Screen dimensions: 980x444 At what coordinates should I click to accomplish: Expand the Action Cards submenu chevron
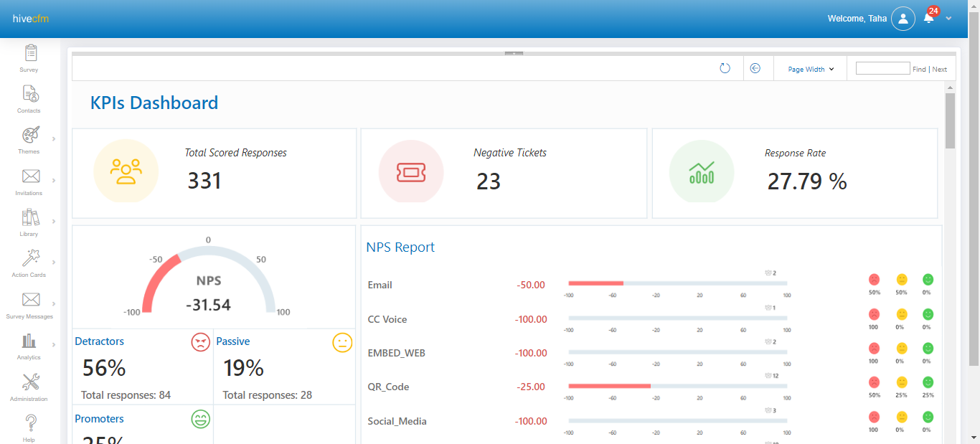pos(54,262)
